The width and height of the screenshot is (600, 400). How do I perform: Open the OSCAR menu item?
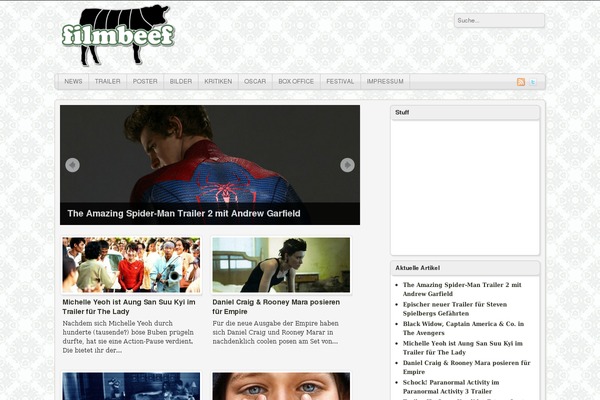[255, 82]
